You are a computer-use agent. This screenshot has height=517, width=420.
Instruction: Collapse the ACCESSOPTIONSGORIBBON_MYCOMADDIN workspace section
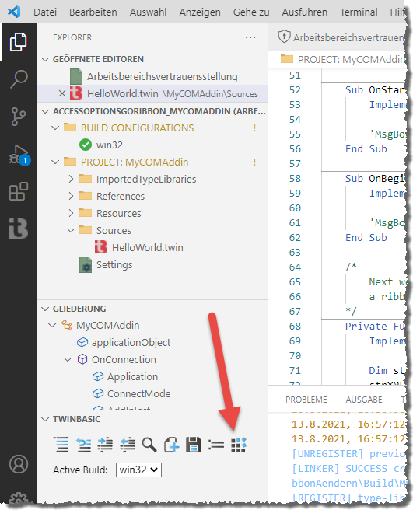(45, 111)
